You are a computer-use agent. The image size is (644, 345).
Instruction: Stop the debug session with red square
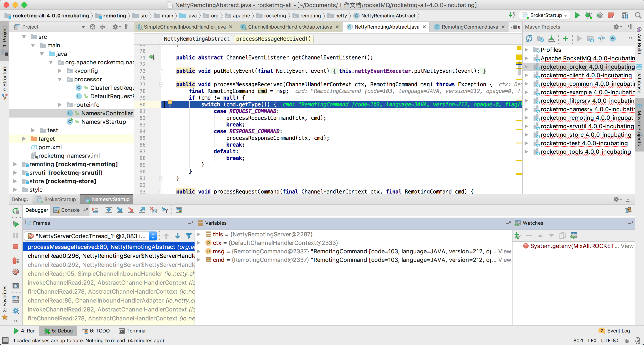pos(15,247)
